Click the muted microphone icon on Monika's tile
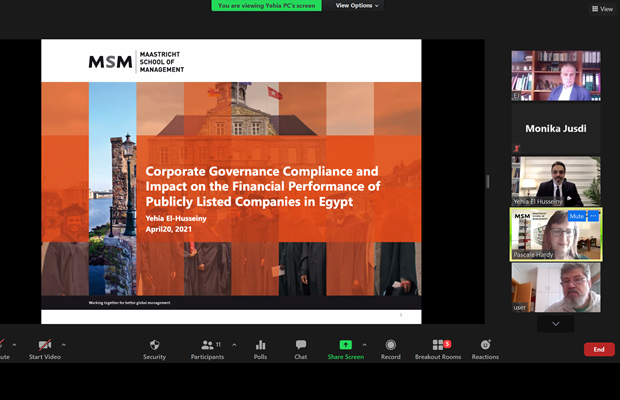 click(x=516, y=149)
